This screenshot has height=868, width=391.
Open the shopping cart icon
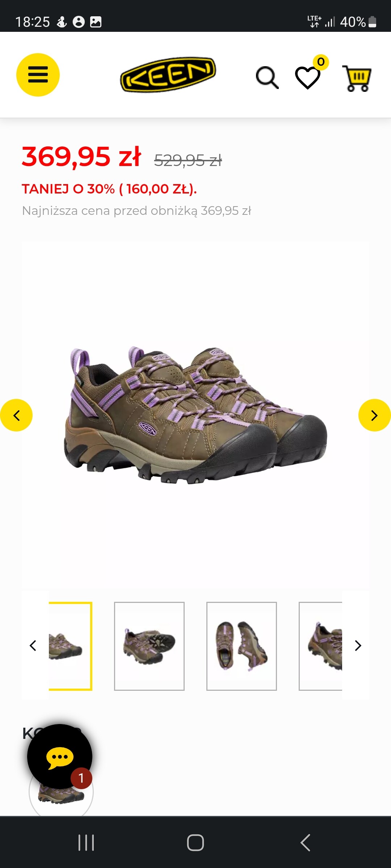pyautogui.click(x=357, y=78)
